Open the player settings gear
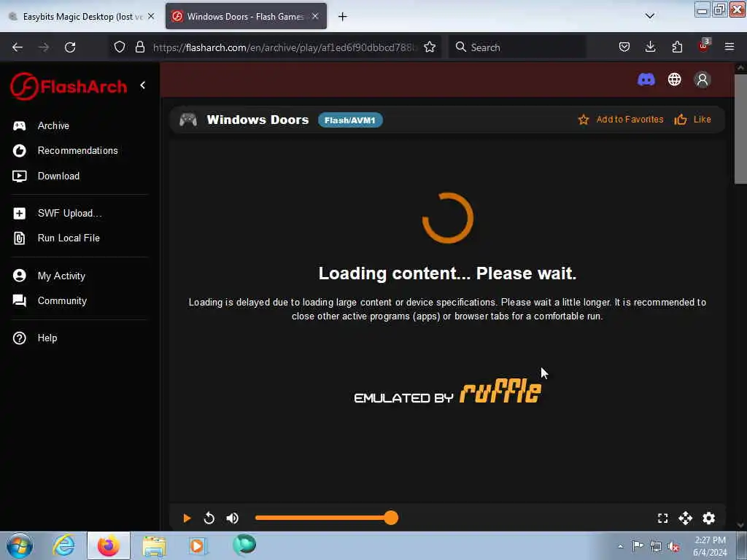The height and width of the screenshot is (560, 747). [x=709, y=518]
